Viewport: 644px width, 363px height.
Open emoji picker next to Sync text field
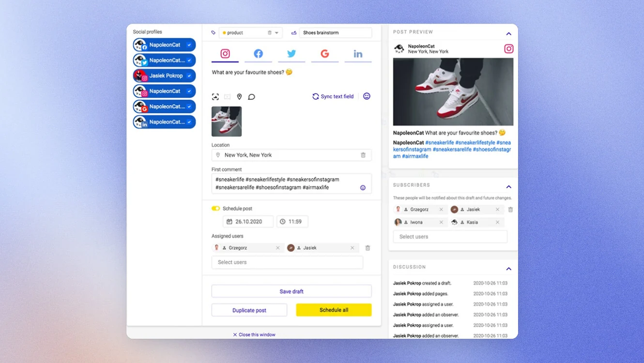click(367, 96)
